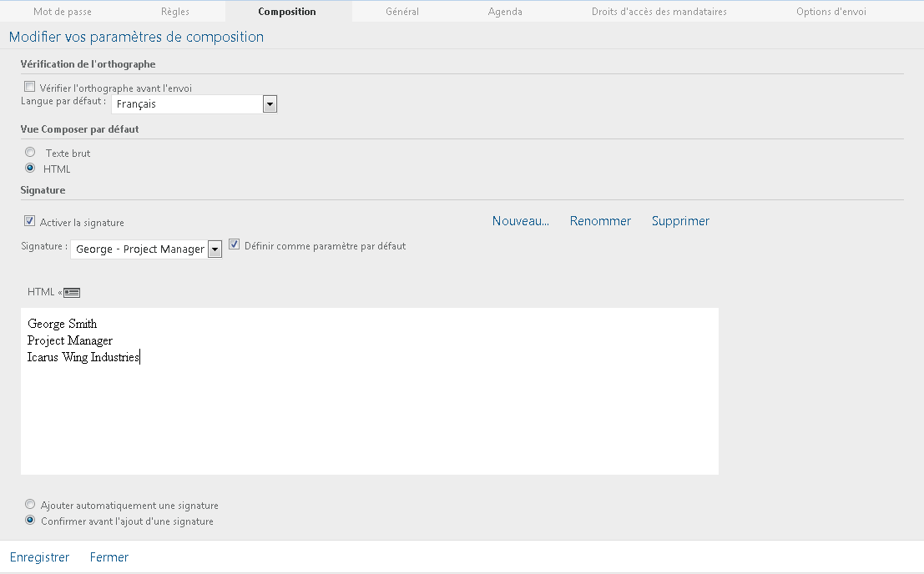
Task: Rename the signature using Renommer
Action: [x=600, y=220]
